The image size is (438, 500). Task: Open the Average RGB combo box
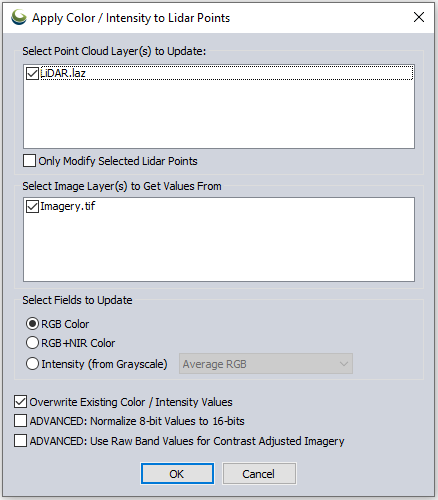coord(266,364)
